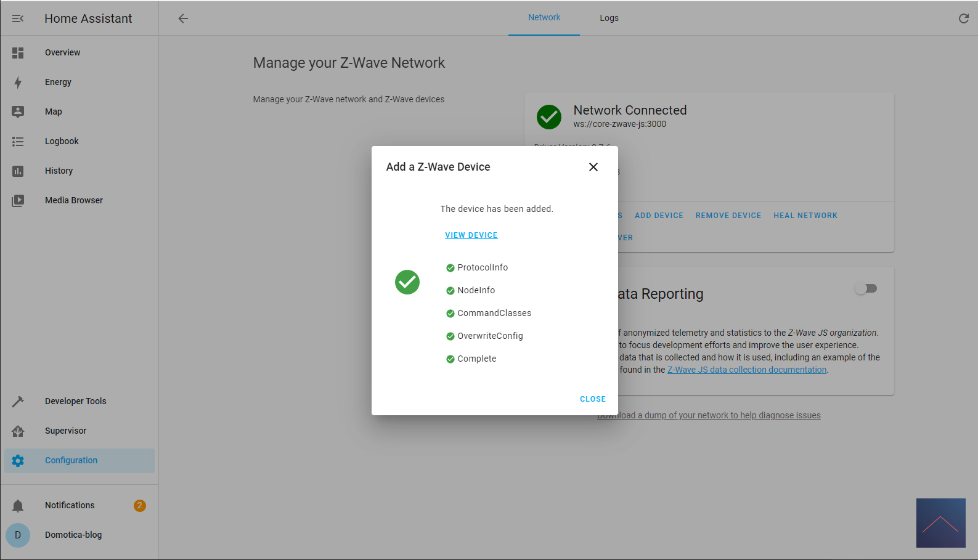Collapse the sidebar with the hamburger icon
Image resolution: width=978 pixels, height=560 pixels.
(x=18, y=18)
